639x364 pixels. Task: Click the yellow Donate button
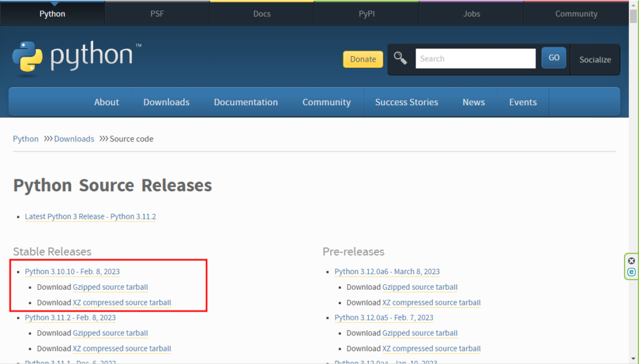pyautogui.click(x=363, y=59)
